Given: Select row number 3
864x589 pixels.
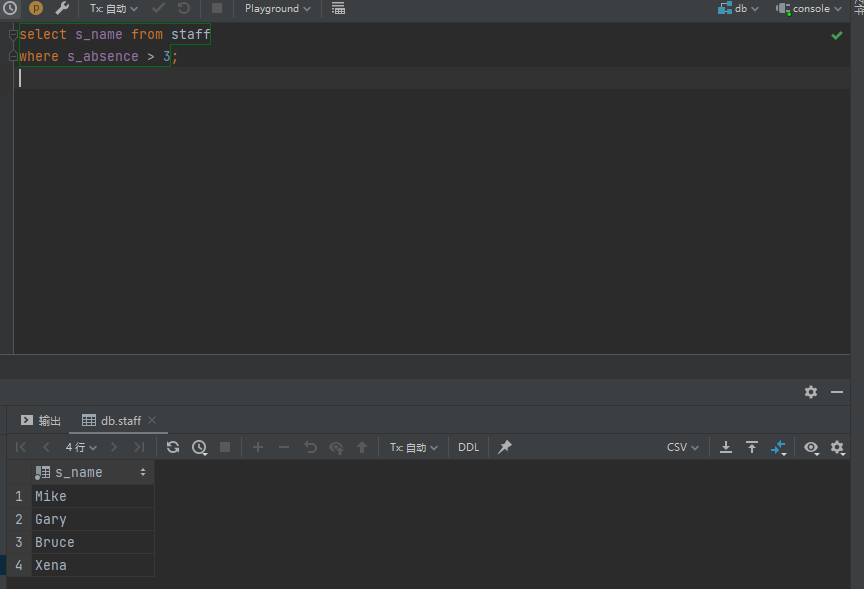Looking at the screenshot, I should click(19, 542).
